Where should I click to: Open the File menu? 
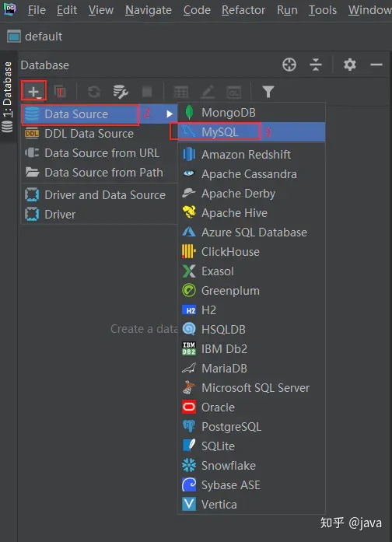(37, 10)
